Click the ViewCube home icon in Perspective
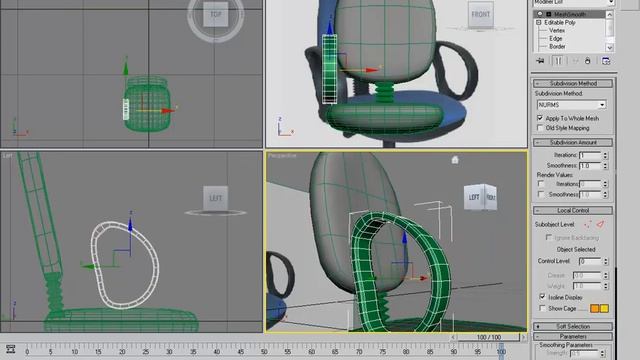The image size is (640, 360). 455,160
